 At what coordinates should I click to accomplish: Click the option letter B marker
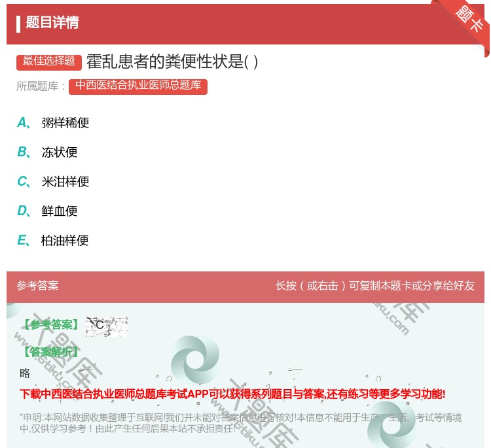point(23,152)
